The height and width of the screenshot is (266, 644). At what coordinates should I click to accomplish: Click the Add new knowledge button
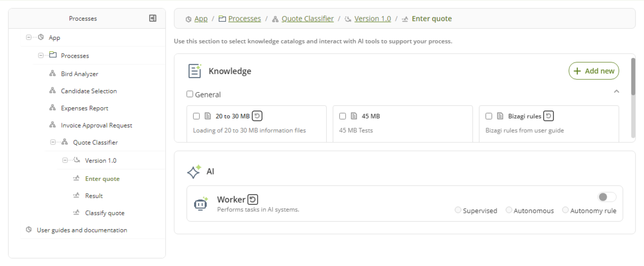(594, 71)
